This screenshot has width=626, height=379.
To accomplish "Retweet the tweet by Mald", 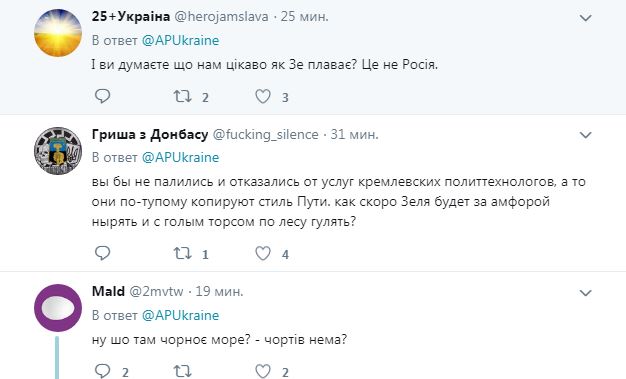I will (x=182, y=371).
